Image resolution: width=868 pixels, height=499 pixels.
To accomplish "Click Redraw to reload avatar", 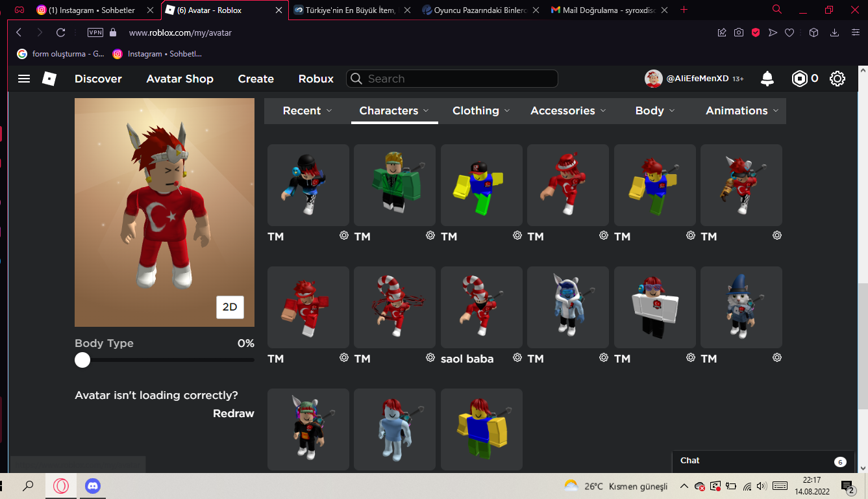I will 234,413.
